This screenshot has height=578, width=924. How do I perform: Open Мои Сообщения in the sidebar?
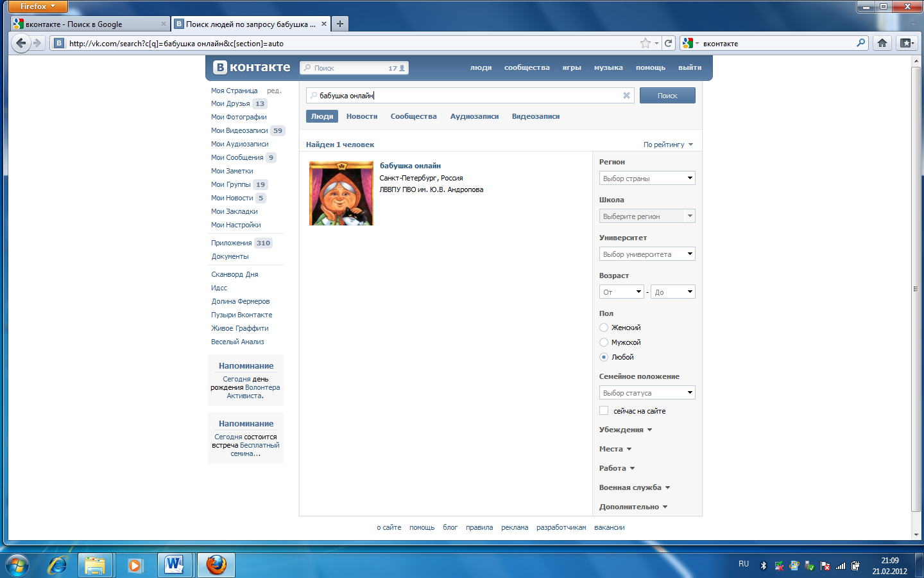click(237, 157)
